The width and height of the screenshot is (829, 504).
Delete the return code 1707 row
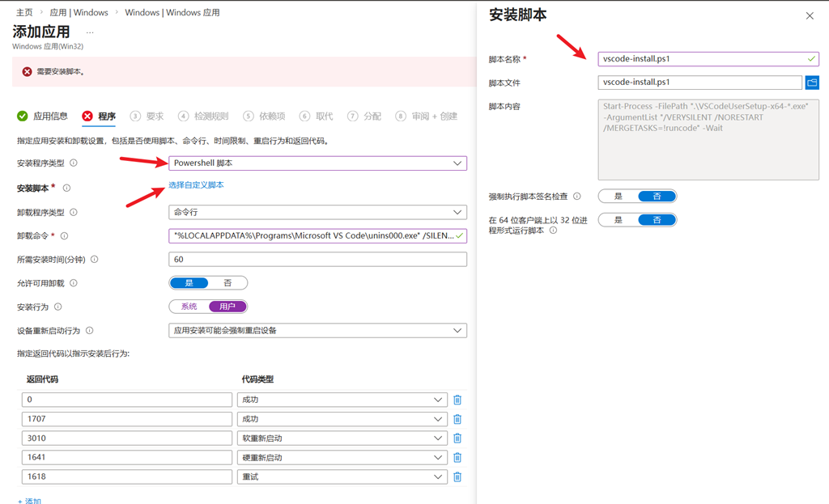[x=457, y=419]
